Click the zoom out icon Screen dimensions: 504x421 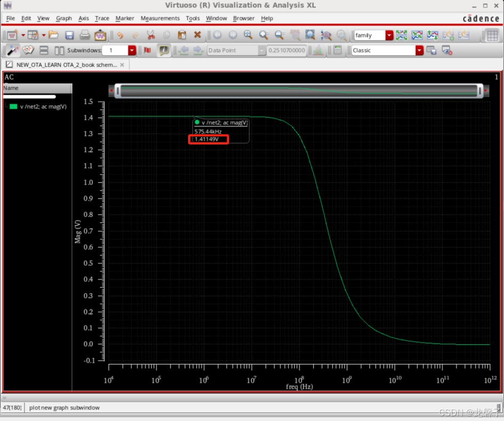[279, 35]
